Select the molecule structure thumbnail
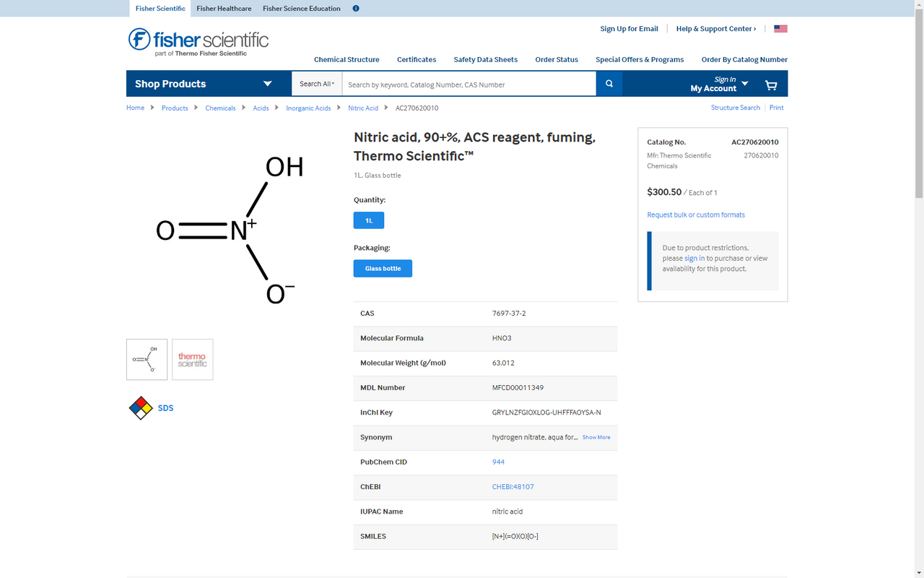924x578 pixels. click(147, 359)
